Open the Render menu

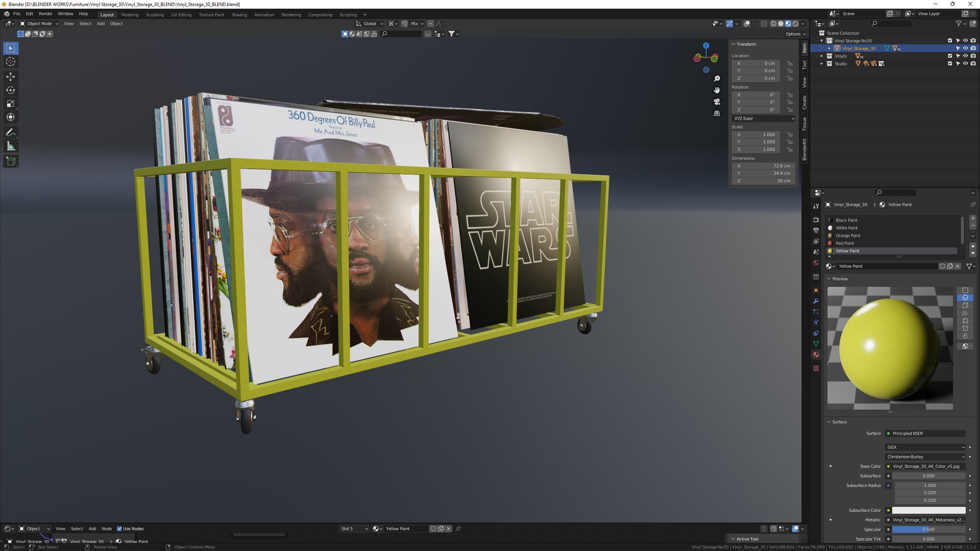click(x=45, y=14)
